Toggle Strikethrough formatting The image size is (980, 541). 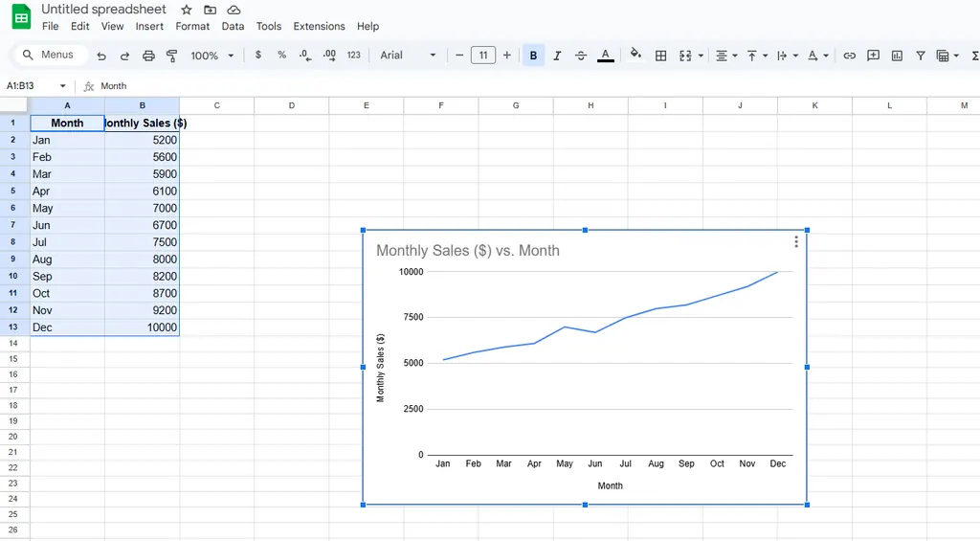tap(581, 56)
